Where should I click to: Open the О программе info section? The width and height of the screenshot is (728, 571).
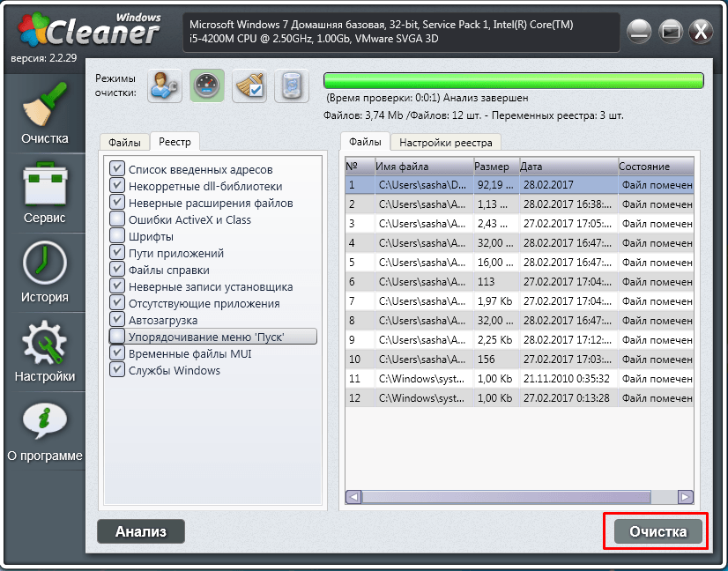tap(45, 431)
